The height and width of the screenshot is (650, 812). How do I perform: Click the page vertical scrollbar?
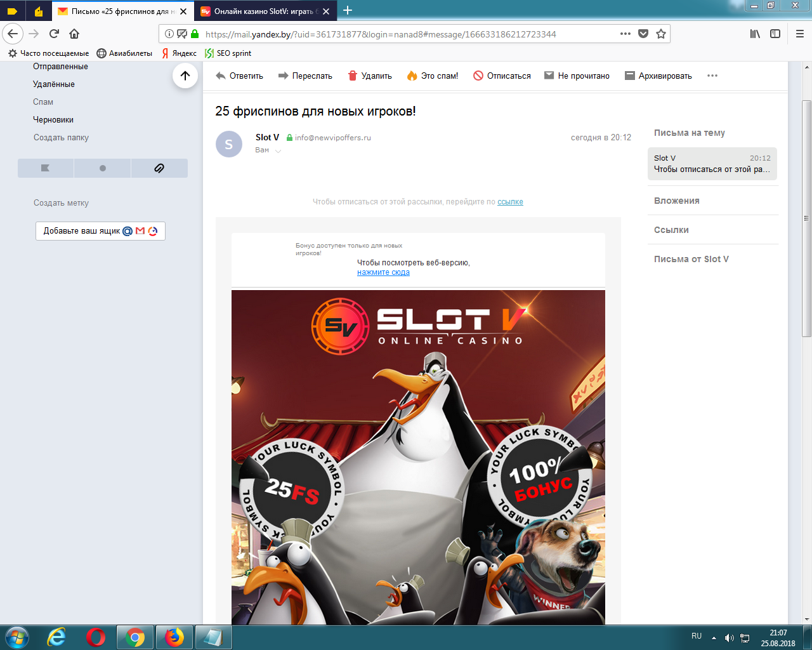pos(807,218)
